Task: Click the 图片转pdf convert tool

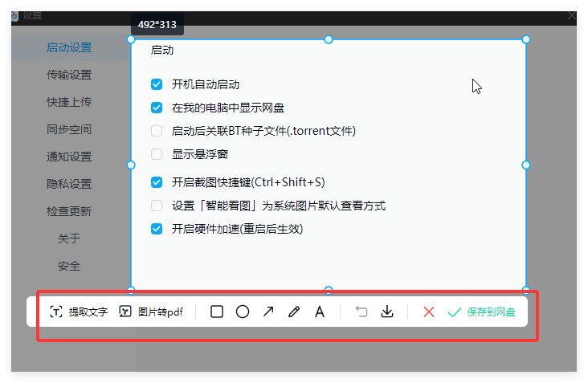Action: (151, 312)
